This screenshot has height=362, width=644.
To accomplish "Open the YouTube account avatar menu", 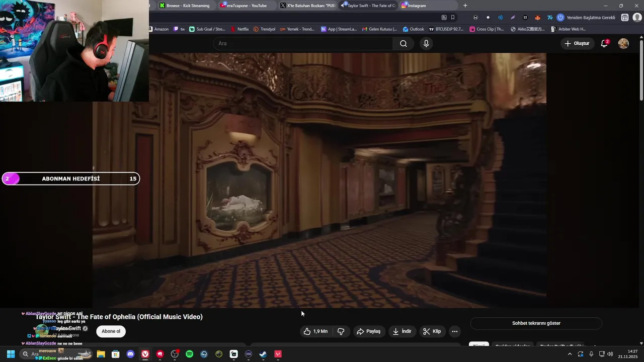I will [623, 43].
